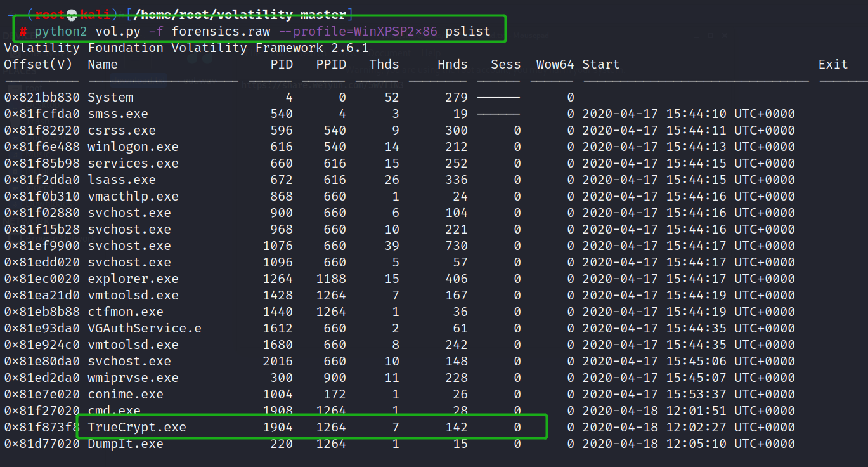
Task: Select the winlogon.exe process name
Action: coord(133,147)
